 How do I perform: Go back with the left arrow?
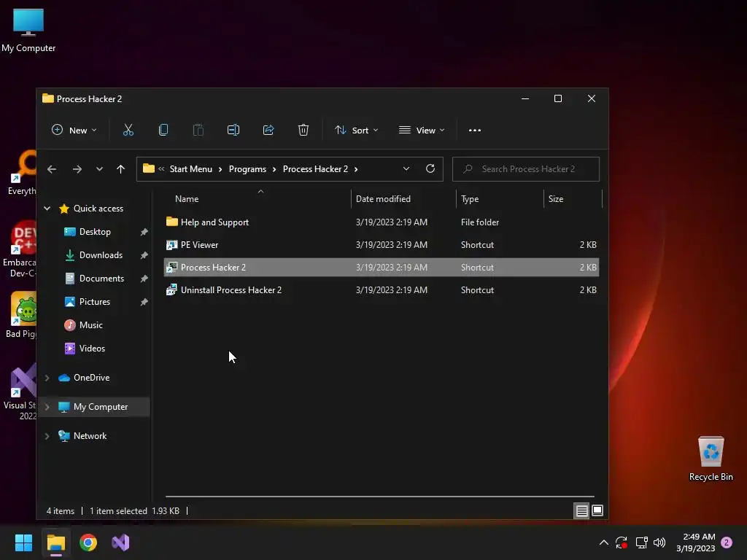(52, 169)
